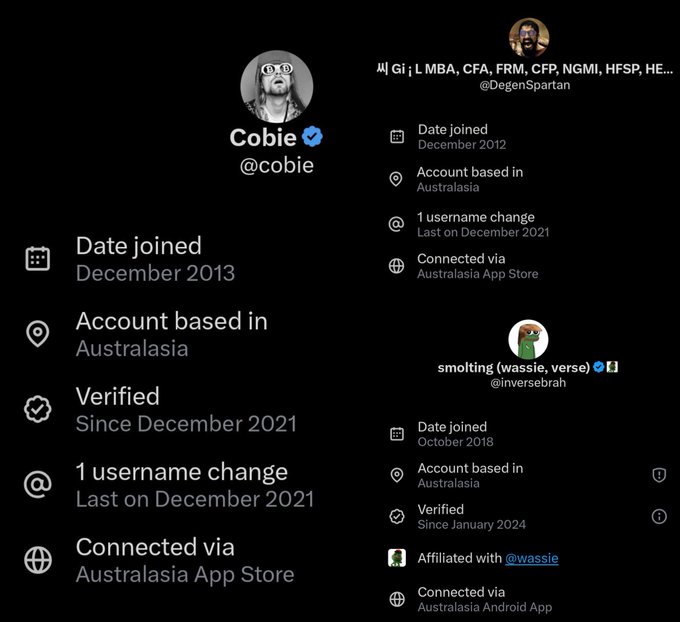Click the smolting frog profile avatar
Viewport: 680px width, 622px height.
pos(528,340)
